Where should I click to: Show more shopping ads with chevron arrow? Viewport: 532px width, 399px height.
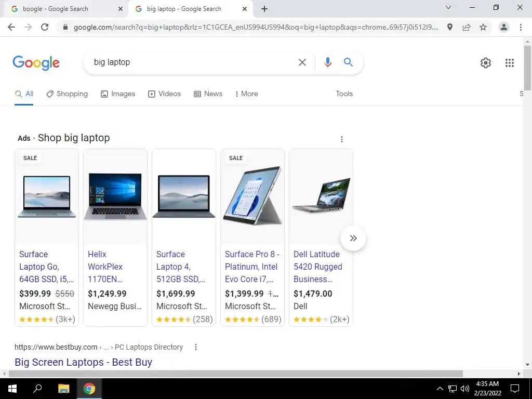tap(353, 238)
